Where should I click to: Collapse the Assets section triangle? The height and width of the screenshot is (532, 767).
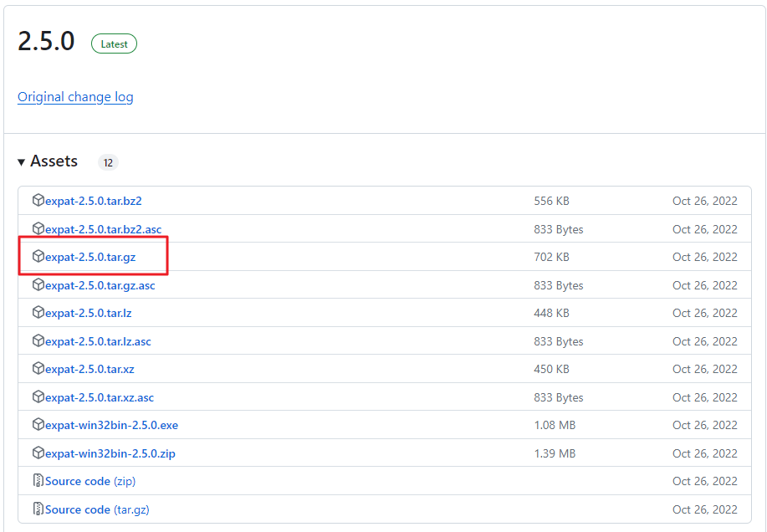[x=21, y=161]
